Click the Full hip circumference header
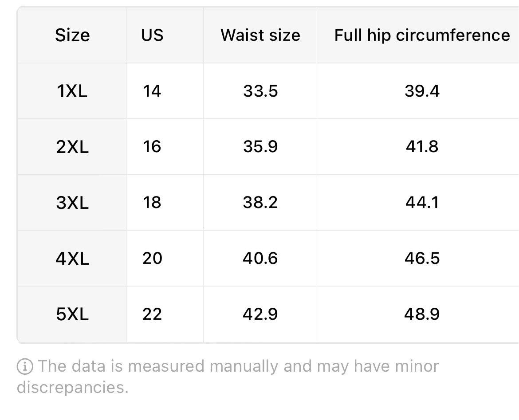The height and width of the screenshot is (420, 519). coord(422,35)
